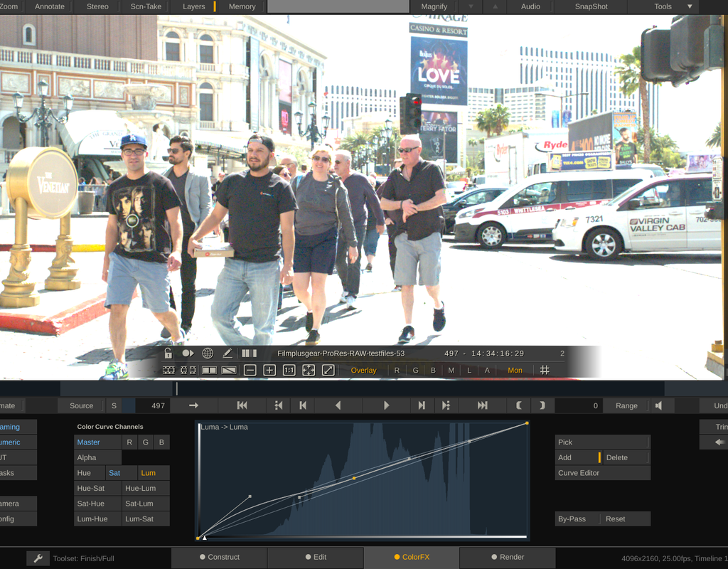Click the wrench toolset icon
This screenshot has width=728, height=569.
click(x=38, y=558)
